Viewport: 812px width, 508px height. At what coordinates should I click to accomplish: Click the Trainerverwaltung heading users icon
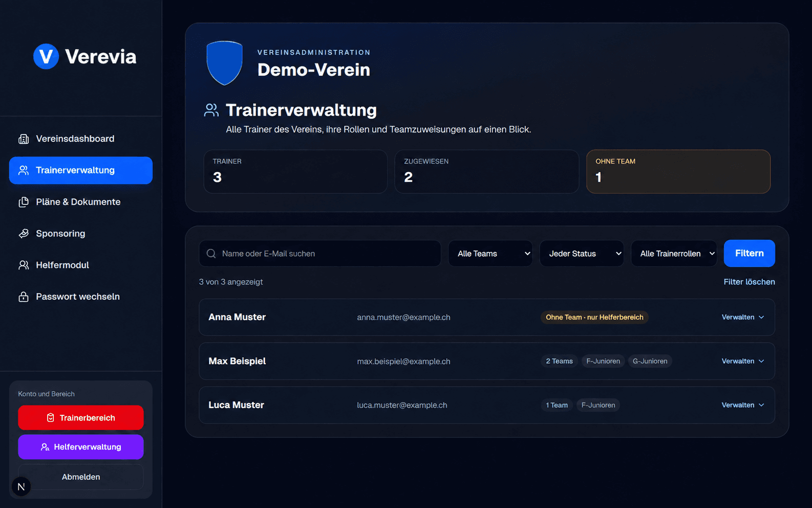(x=211, y=110)
